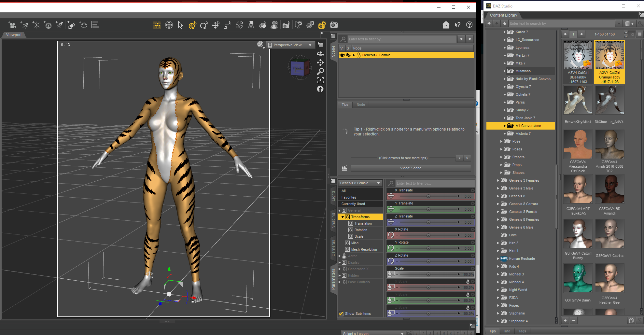Toggle selectability arrow for Genesis 8 Female
This screenshot has height=335, width=644.
pos(348,55)
